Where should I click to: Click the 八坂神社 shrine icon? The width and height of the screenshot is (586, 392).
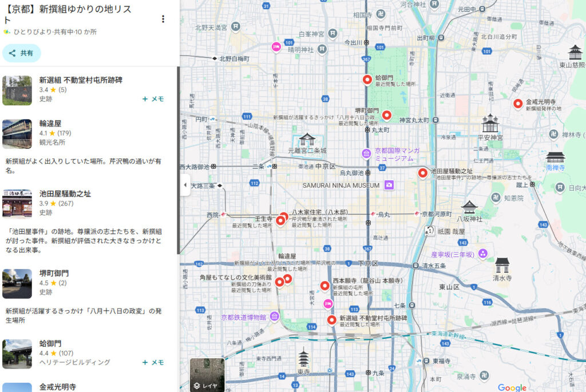tap(469, 207)
